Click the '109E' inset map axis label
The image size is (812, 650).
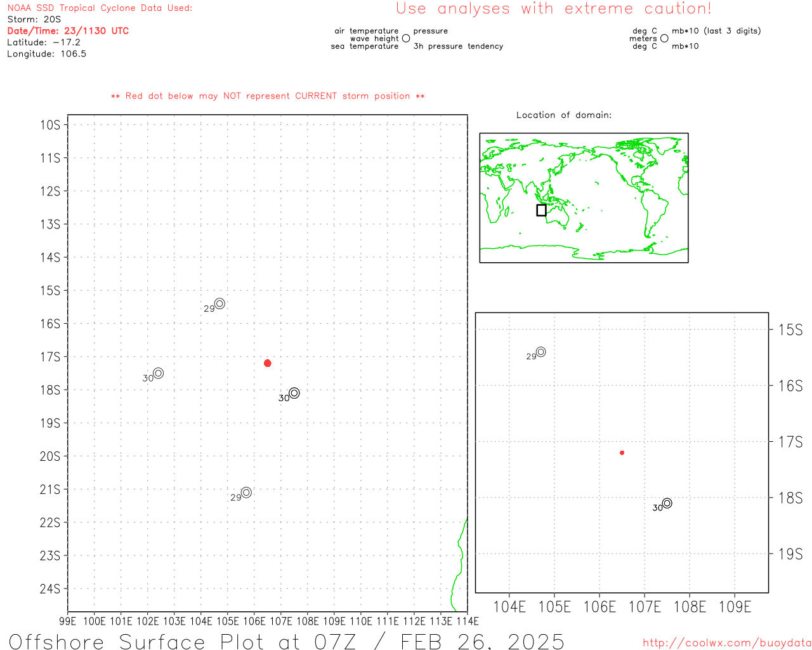pos(735,607)
